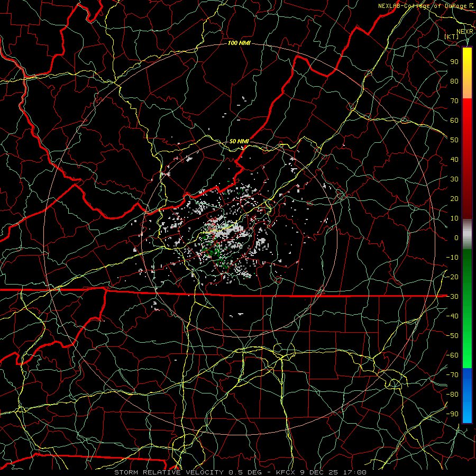Screen dimensions: 476x476
Task: Click the -60 value on the velocity scale
Action: click(x=452, y=355)
